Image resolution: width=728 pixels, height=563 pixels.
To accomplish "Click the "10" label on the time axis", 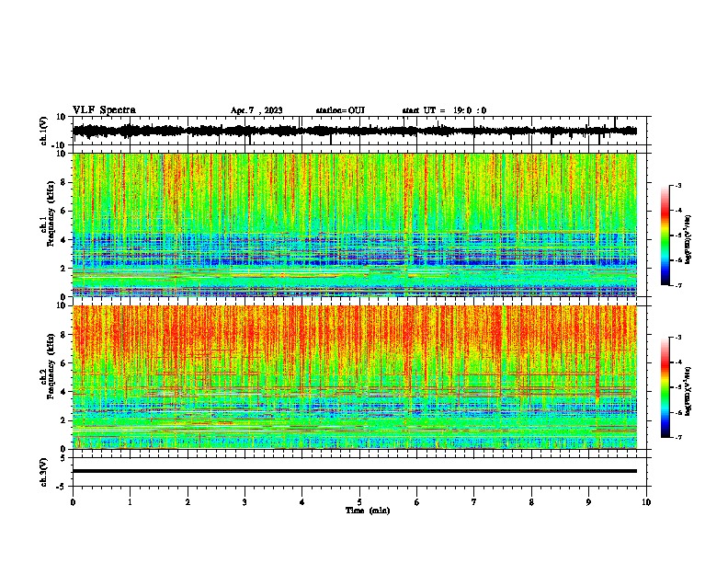I will pyautogui.click(x=646, y=502).
